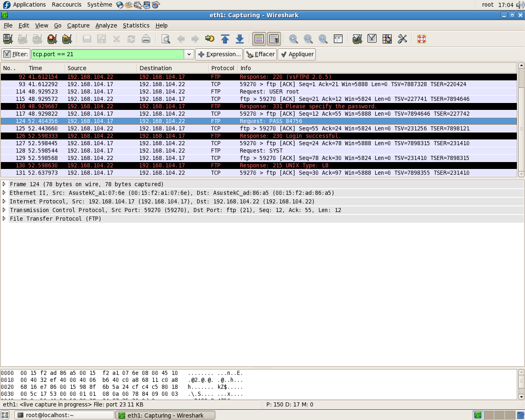The width and height of the screenshot is (525, 420).
Task: Open help via the lifebuoy icon
Action: click(x=422, y=39)
